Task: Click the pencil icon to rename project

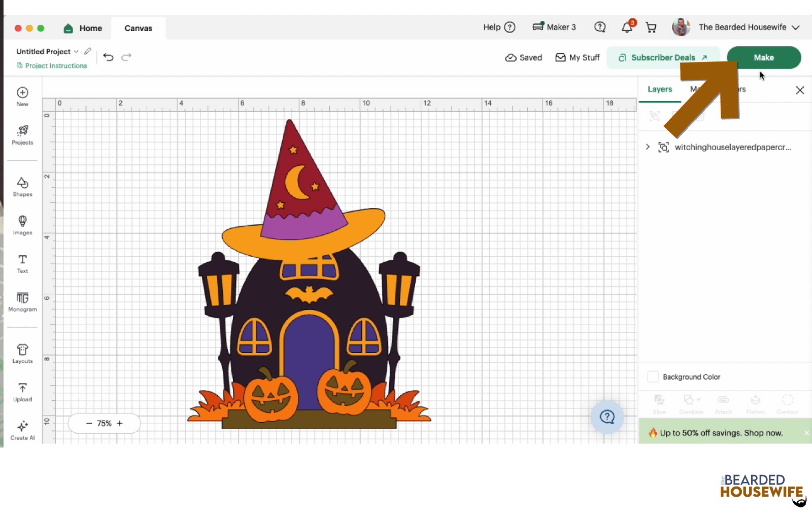Action: click(88, 51)
